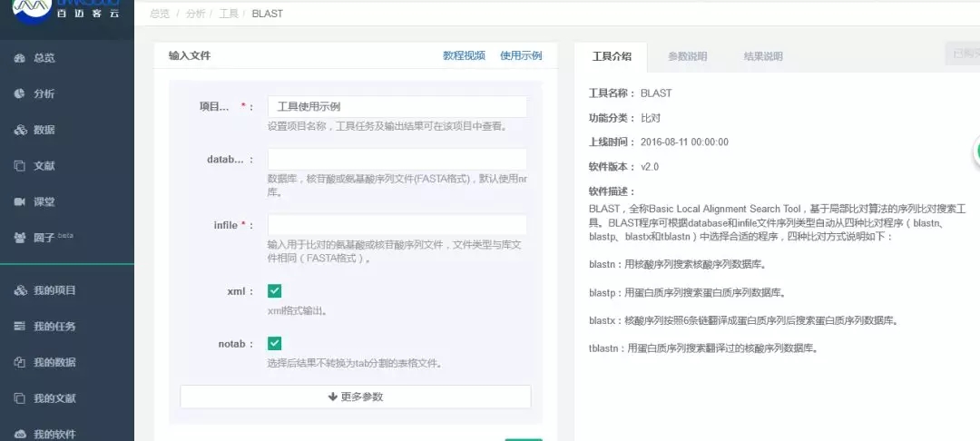The width and height of the screenshot is (980, 441).
Task: Click the 总览 dashboard icon in sidebar
Action: [19, 58]
